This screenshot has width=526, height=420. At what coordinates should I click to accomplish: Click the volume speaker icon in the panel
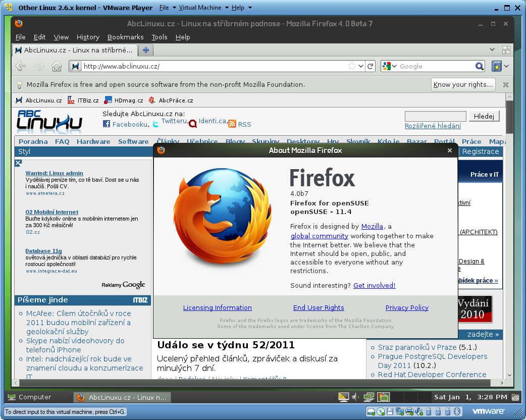coord(355,397)
